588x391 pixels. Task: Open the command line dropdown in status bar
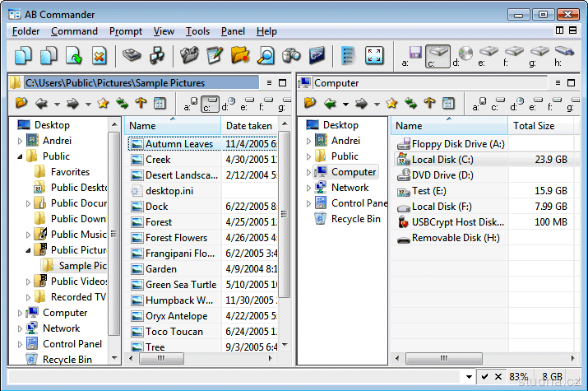[x=467, y=376]
